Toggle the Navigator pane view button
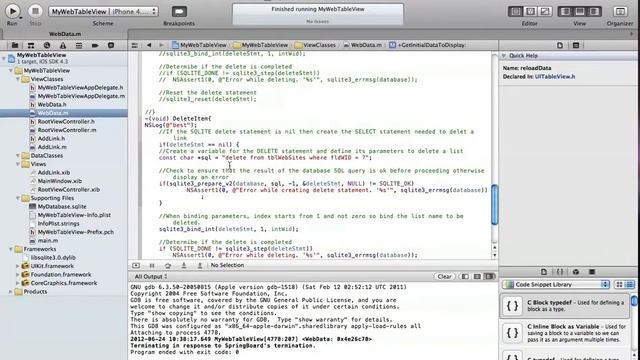Screen dimensions: 640x360 tap(565, 11)
